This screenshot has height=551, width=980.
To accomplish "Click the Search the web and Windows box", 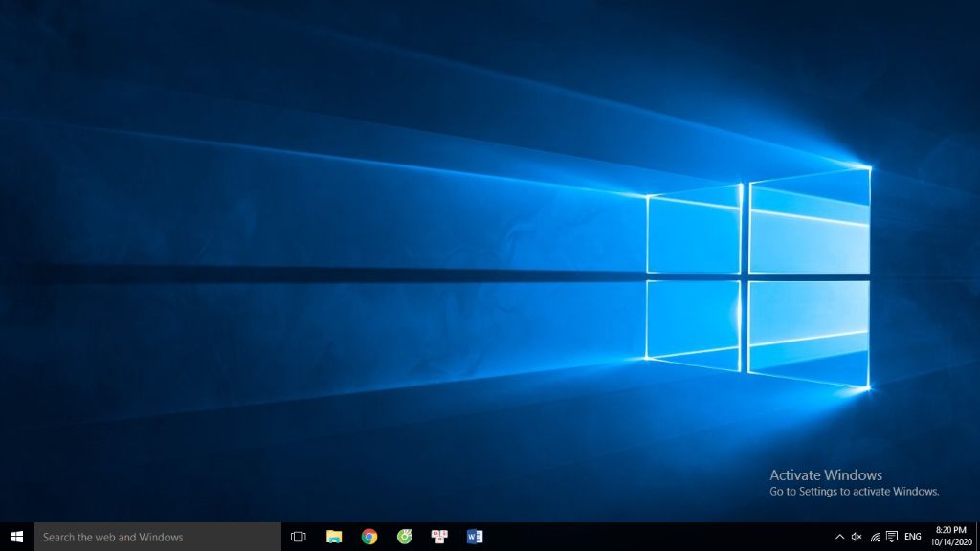I will point(158,537).
